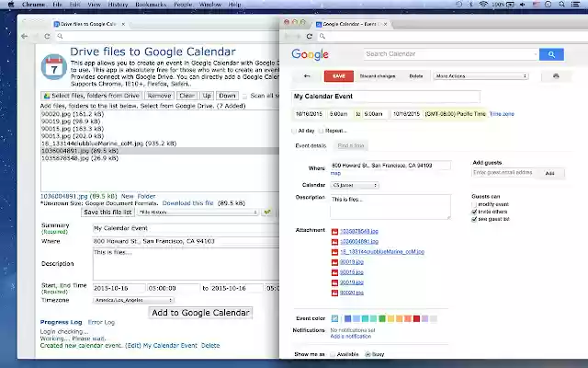Click the Summary field in Drive app
This screenshot has height=368, width=588.
coord(186,228)
